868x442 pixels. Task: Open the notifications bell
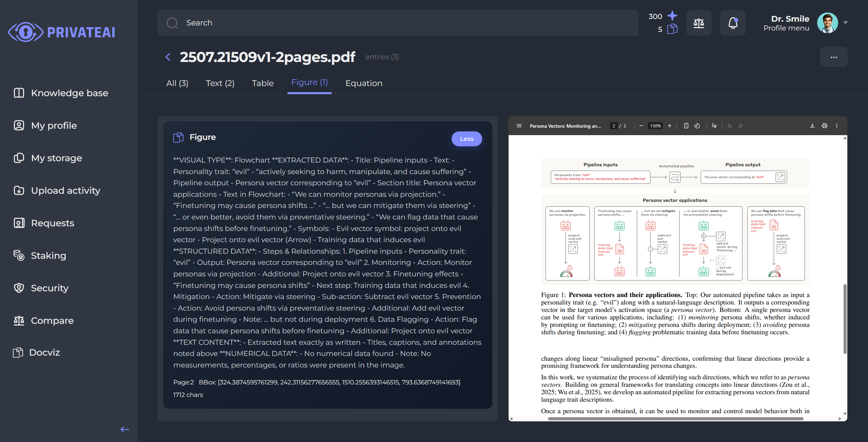[x=733, y=23]
